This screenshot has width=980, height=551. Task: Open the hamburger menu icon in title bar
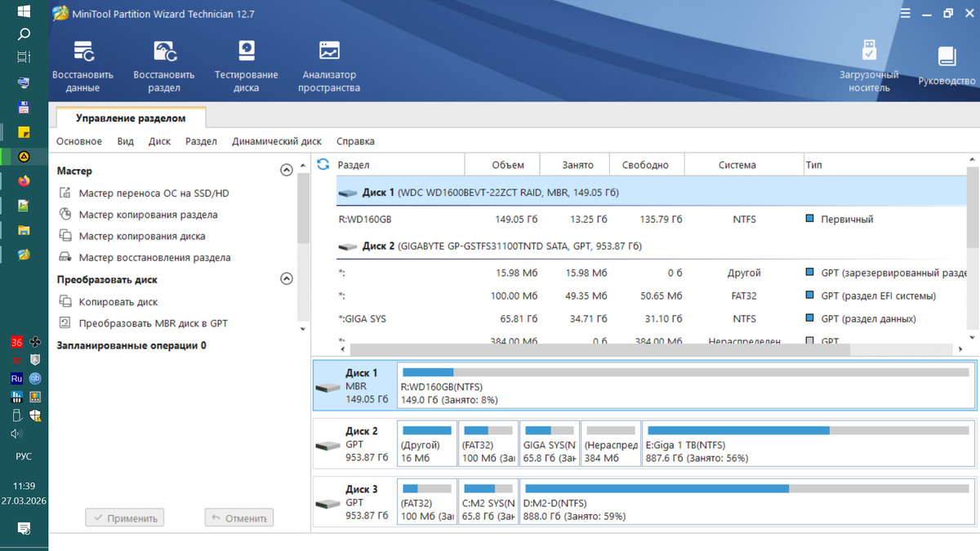905,13
